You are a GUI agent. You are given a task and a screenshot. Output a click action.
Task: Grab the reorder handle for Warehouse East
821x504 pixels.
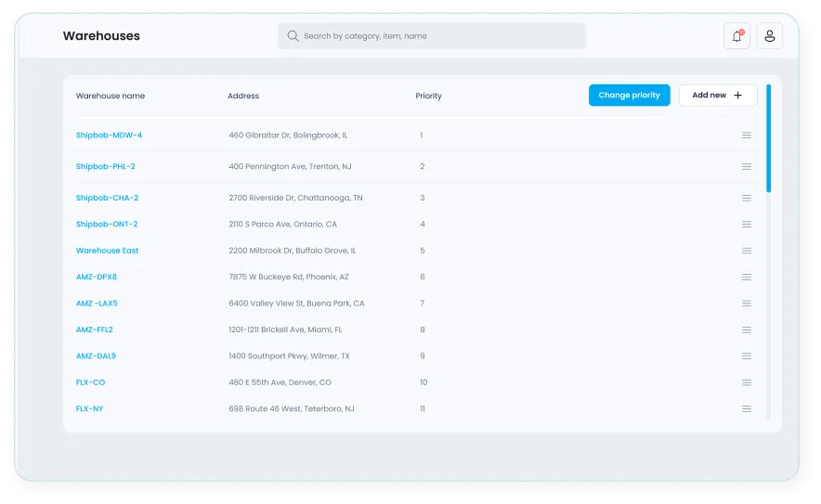coord(747,251)
